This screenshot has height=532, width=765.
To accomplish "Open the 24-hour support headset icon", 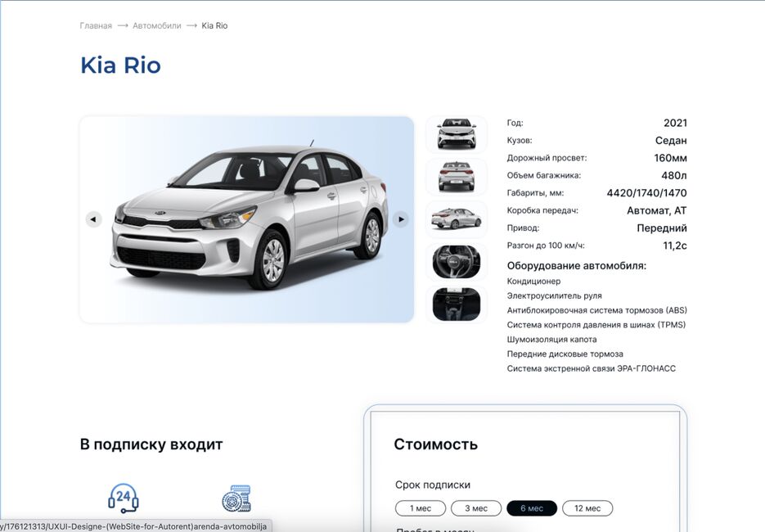I will pos(123,498).
